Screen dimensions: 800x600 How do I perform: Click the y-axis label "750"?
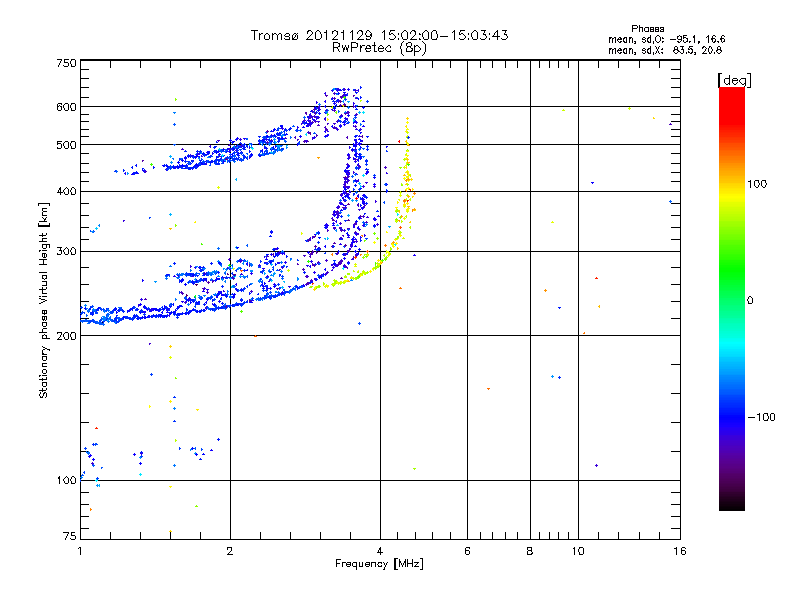(x=66, y=63)
